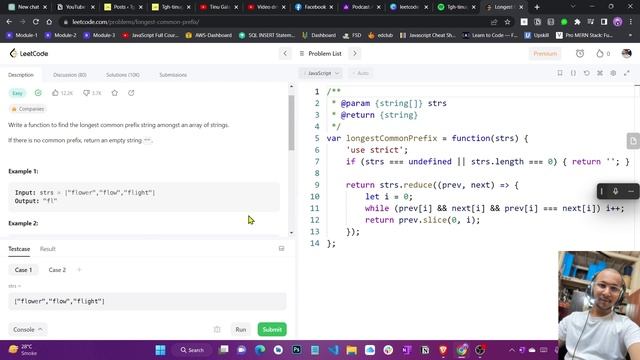Select the Result tab
Image resolution: width=640 pixels, height=360 pixels.
[x=48, y=249]
